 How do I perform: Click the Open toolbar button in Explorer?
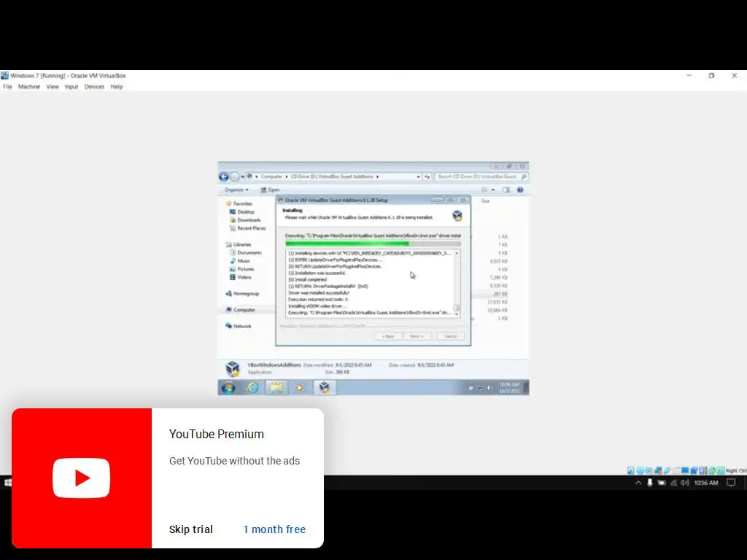click(x=270, y=190)
